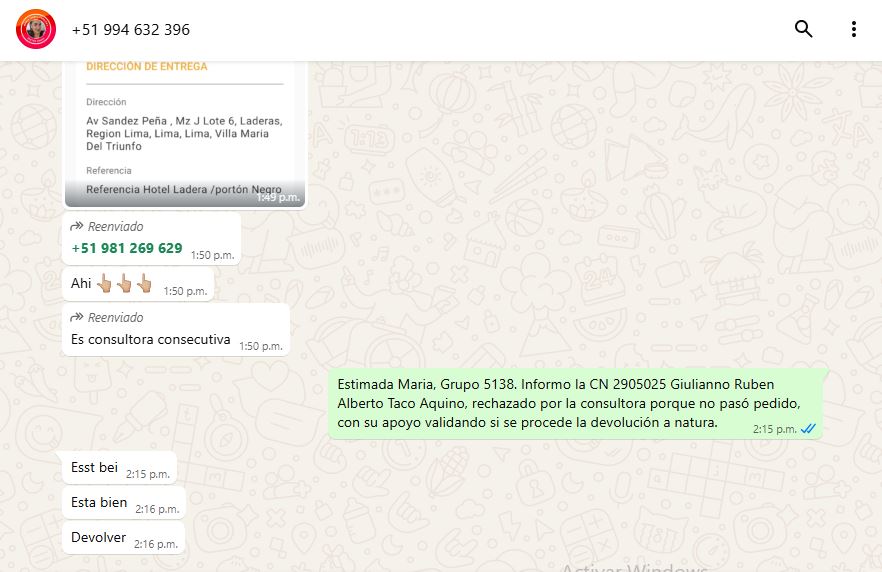Viewport: 882px width, 572px height.
Task: Click the 'Esta bien' message bubble
Action: coord(99,502)
